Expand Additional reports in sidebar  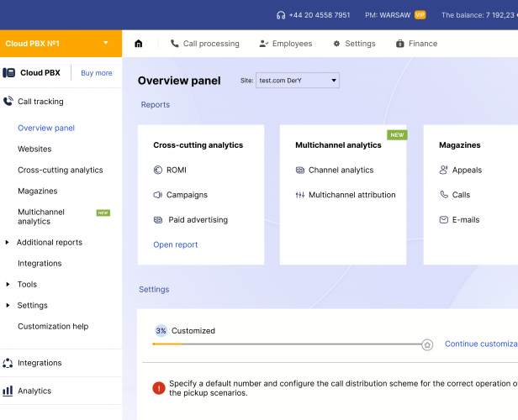[x=7, y=243]
